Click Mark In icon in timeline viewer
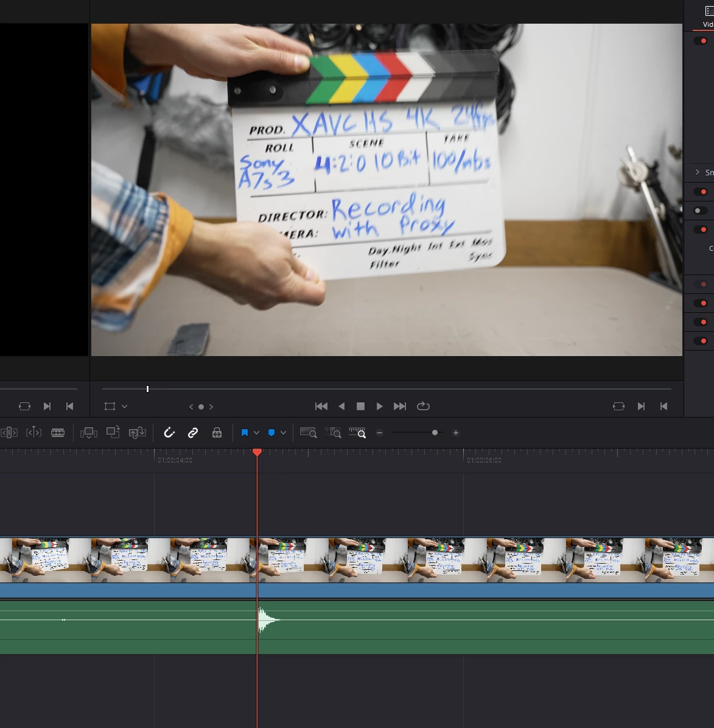 (641, 406)
